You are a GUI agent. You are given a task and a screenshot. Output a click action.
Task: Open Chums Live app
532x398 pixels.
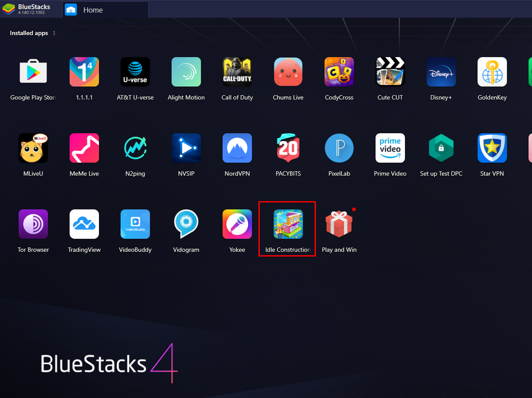click(x=288, y=72)
